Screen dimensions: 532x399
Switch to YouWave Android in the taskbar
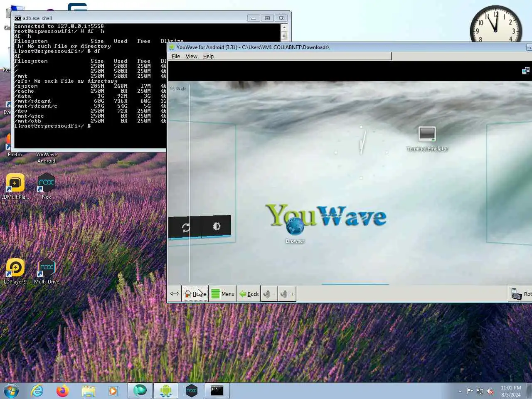(x=166, y=391)
